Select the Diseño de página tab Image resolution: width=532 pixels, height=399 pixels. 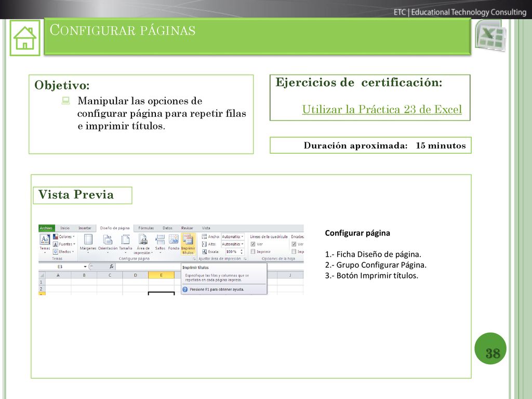click(x=115, y=228)
